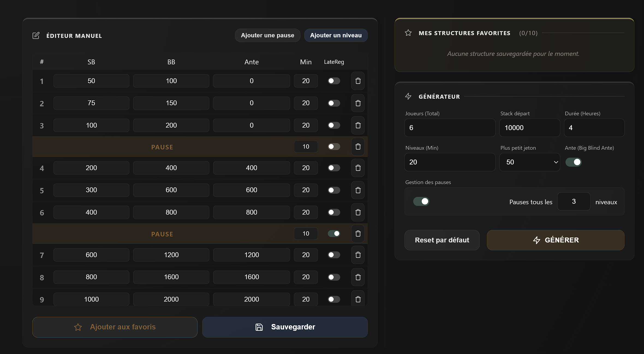Image resolution: width=644 pixels, height=354 pixels.
Task: Delete level 3 row with trash icon
Action: pyautogui.click(x=358, y=125)
